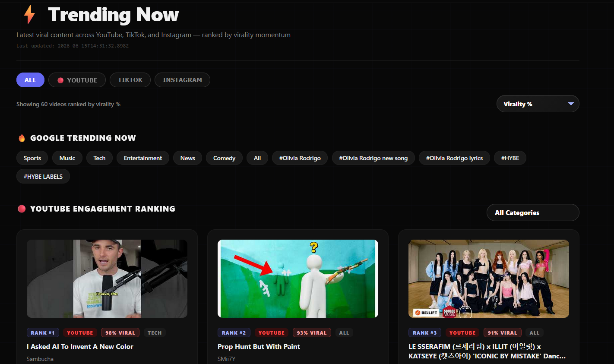Click the YOUTUBE badge on rank #3 card
Viewport: 614px width, 364px height.
tap(462, 333)
